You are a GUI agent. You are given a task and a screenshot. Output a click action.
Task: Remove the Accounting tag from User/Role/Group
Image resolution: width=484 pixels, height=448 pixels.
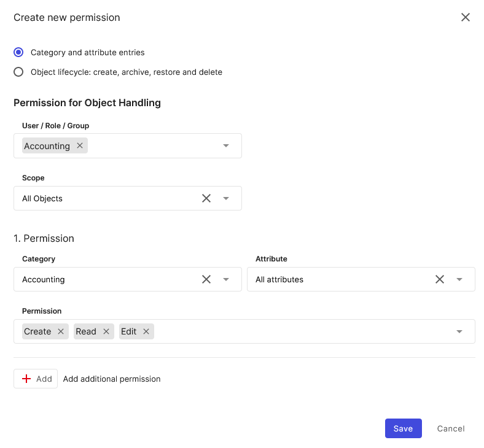tap(80, 145)
